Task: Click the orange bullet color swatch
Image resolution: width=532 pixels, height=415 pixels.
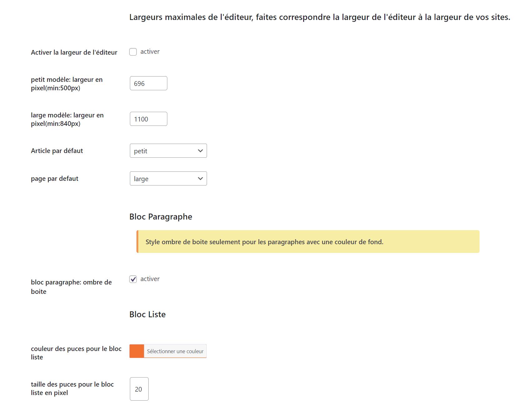Action: pos(137,351)
